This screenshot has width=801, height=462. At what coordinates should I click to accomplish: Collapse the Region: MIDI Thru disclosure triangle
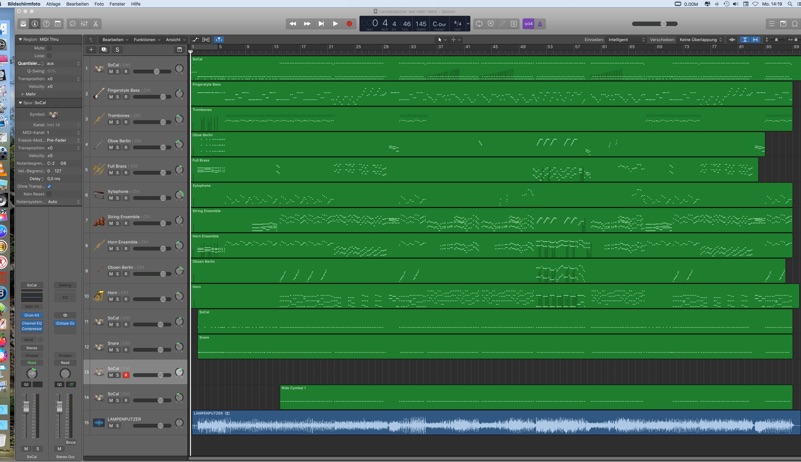pyautogui.click(x=20, y=39)
